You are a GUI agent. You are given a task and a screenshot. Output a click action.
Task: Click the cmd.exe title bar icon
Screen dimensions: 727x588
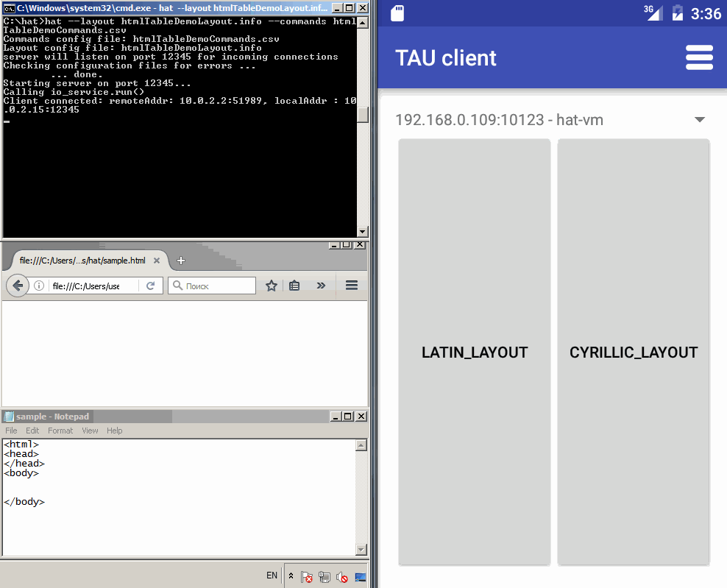10,8
